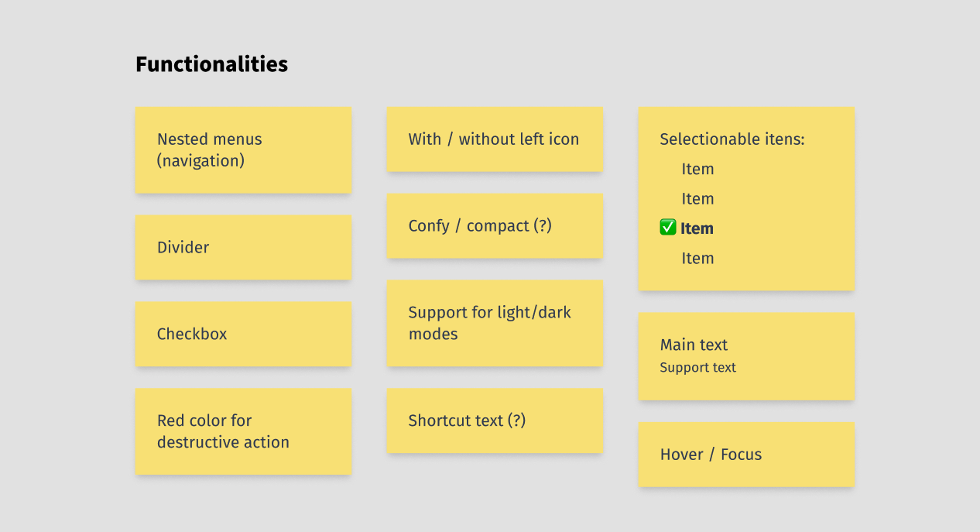
Task: Select the 'Support for light/dark modes' note
Action: click(494, 324)
